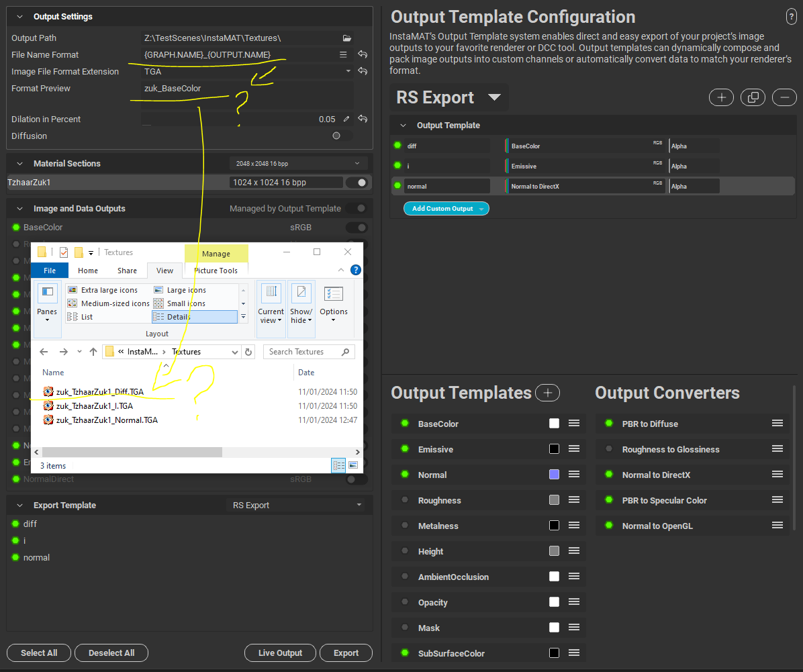Open the File Name Format token menu icon
This screenshot has width=803, height=672.
coord(343,54)
